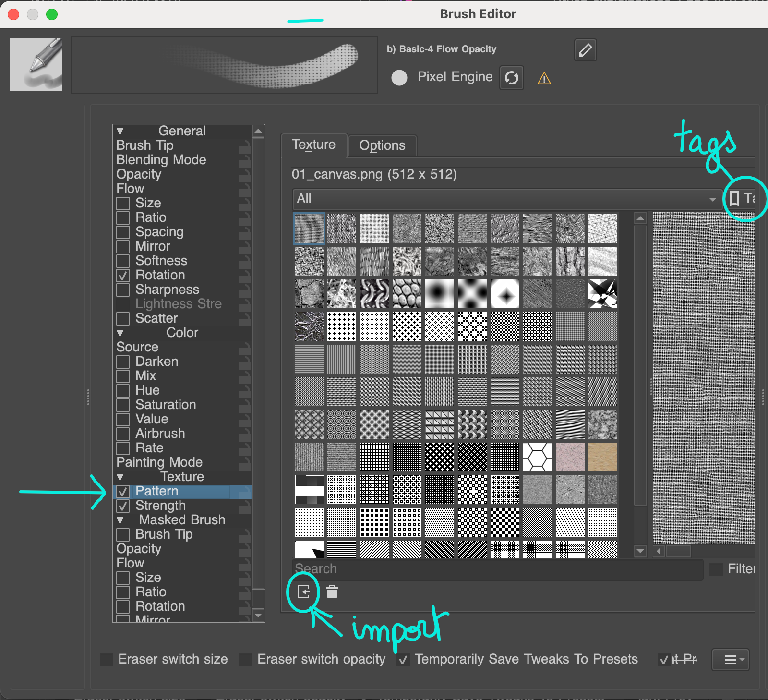Screen dimensions: 768x700
Task: Open the hamburger menu at bottom right
Action: [731, 660]
